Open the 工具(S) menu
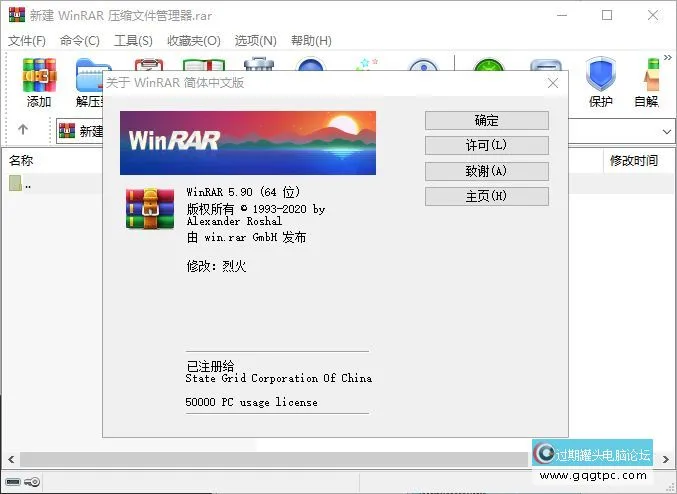Image resolution: width=677 pixels, height=494 pixels. (x=133, y=41)
